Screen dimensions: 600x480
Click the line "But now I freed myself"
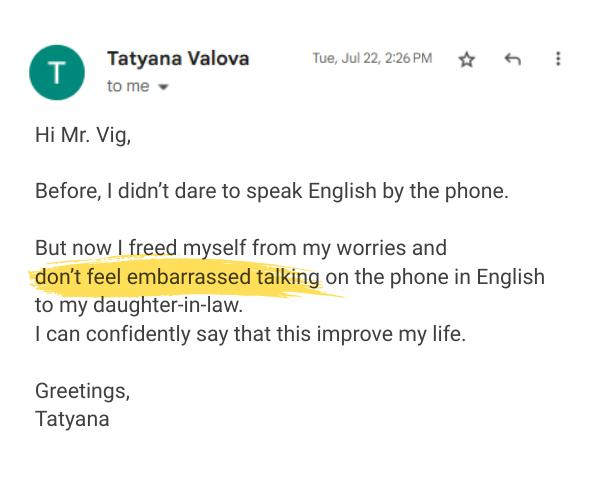[240, 247]
